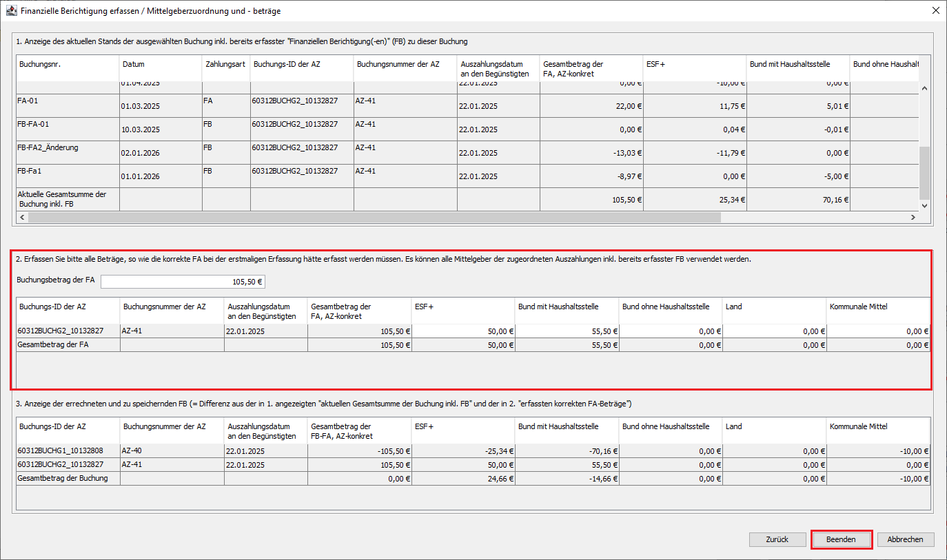947x560 pixels.
Task: Edit the ESF+ 50,00 € cell in the AZ-41 row of section 2
Action: point(463,331)
